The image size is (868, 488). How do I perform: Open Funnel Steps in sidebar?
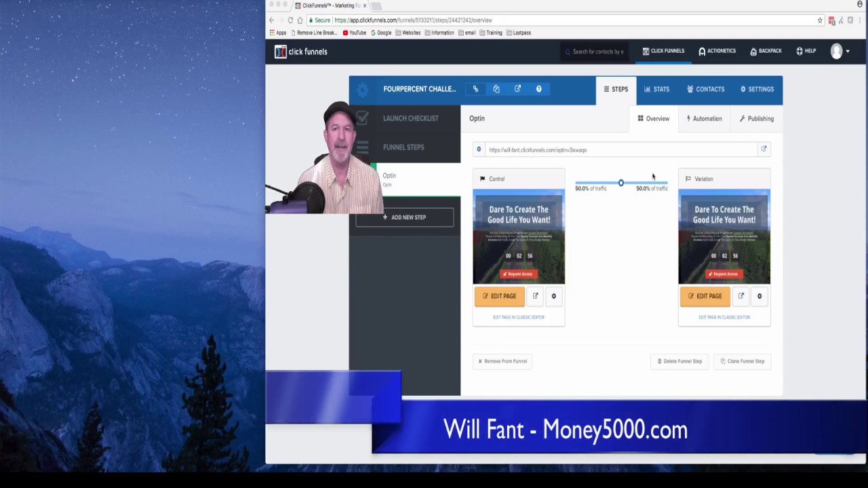click(x=405, y=147)
